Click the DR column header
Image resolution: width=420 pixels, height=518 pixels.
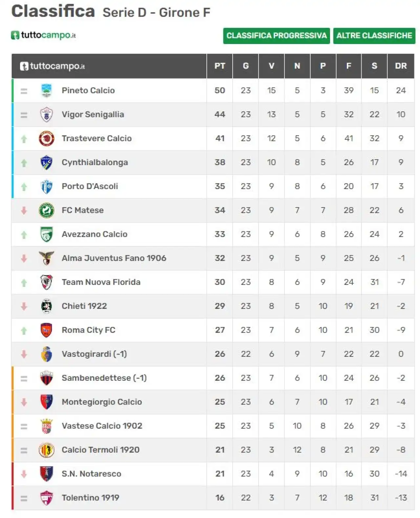pyautogui.click(x=401, y=66)
